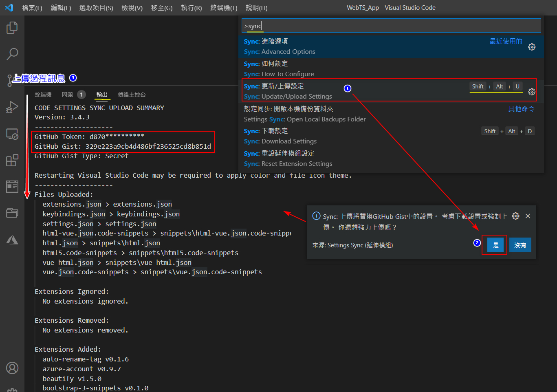Select the Azure sidebar icon
The height and width of the screenshot is (392, 557).
pos(12,240)
